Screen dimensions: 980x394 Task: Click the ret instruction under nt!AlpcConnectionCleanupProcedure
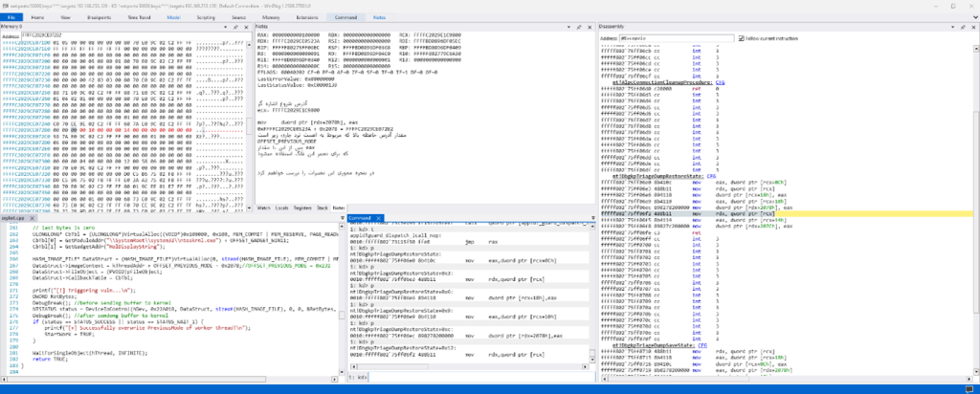coord(696,87)
